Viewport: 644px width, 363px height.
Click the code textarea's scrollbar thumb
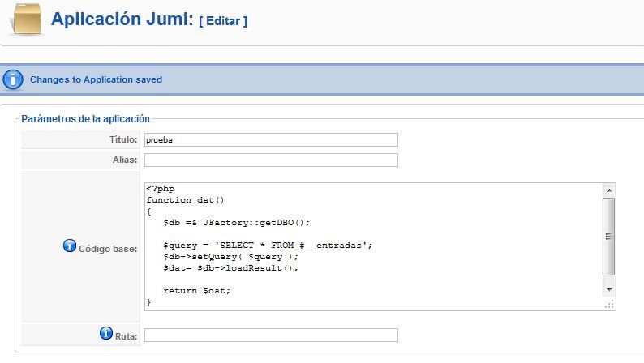coord(609,237)
